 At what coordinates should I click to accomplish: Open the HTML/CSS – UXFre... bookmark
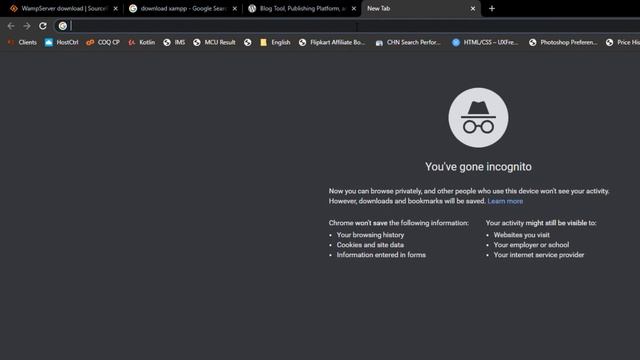coord(485,42)
